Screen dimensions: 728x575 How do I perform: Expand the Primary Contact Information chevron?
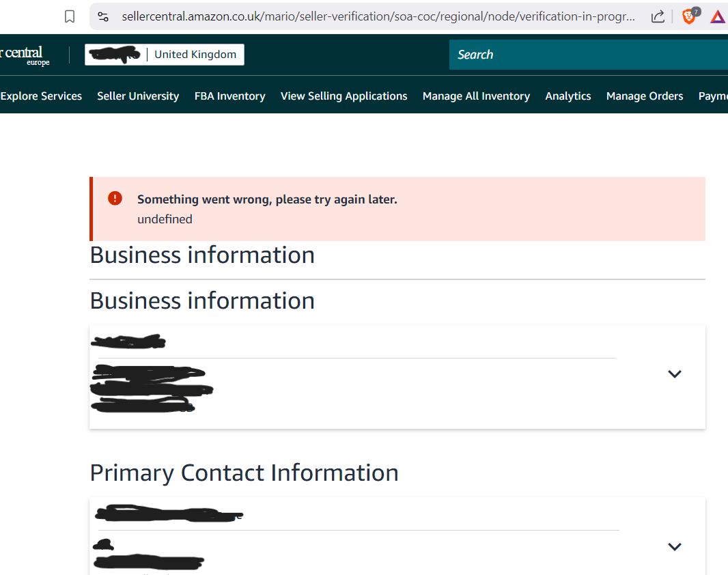[x=674, y=546]
